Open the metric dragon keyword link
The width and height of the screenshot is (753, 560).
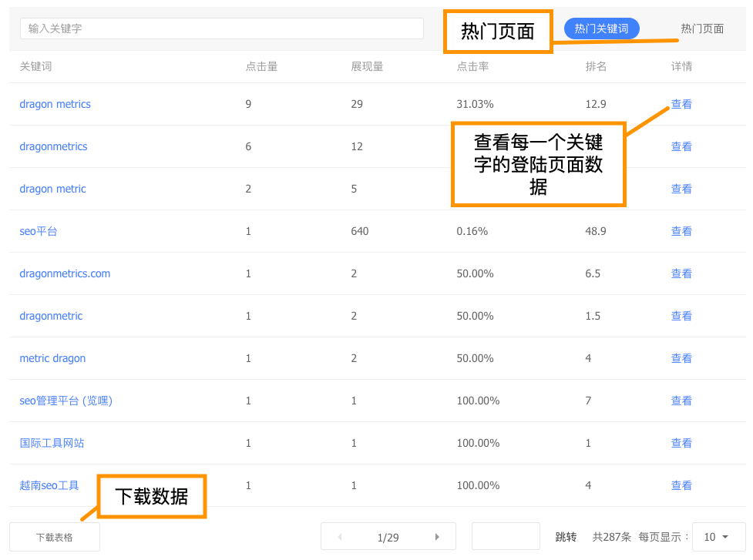[52, 358]
